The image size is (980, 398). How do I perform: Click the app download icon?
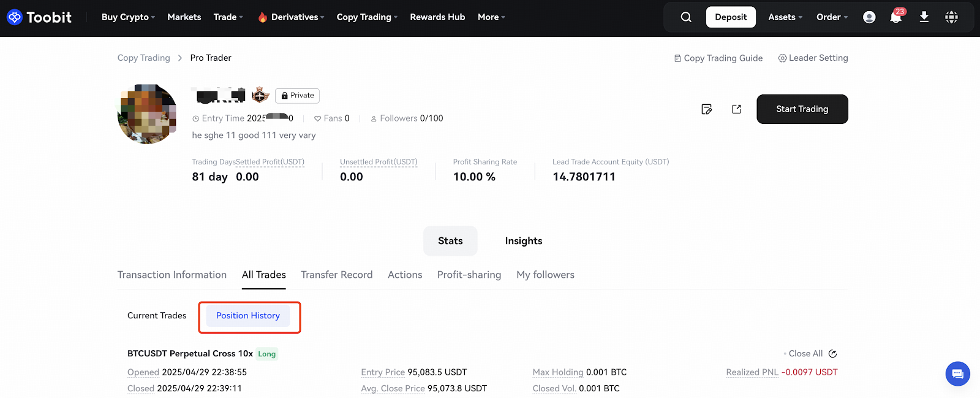pyautogui.click(x=924, y=17)
